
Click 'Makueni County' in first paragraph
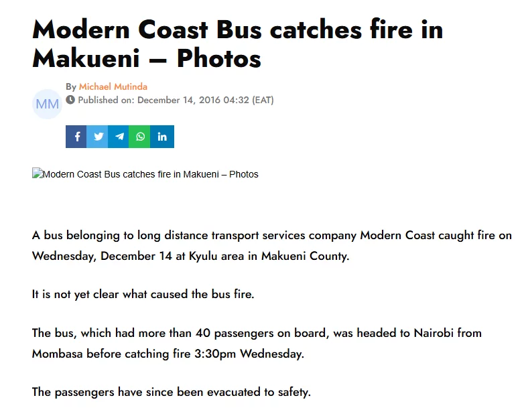pos(305,256)
